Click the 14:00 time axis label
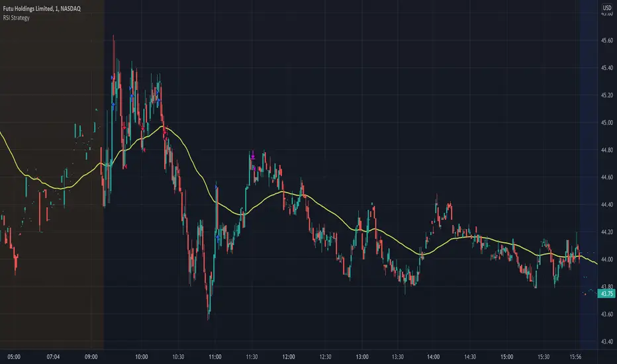 [433, 357]
